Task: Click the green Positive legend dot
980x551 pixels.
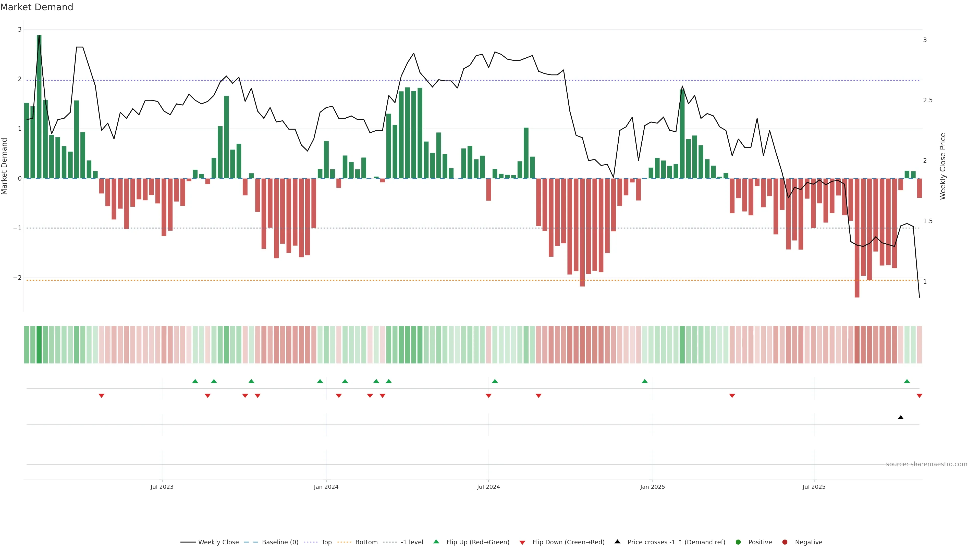Action: 738,542
